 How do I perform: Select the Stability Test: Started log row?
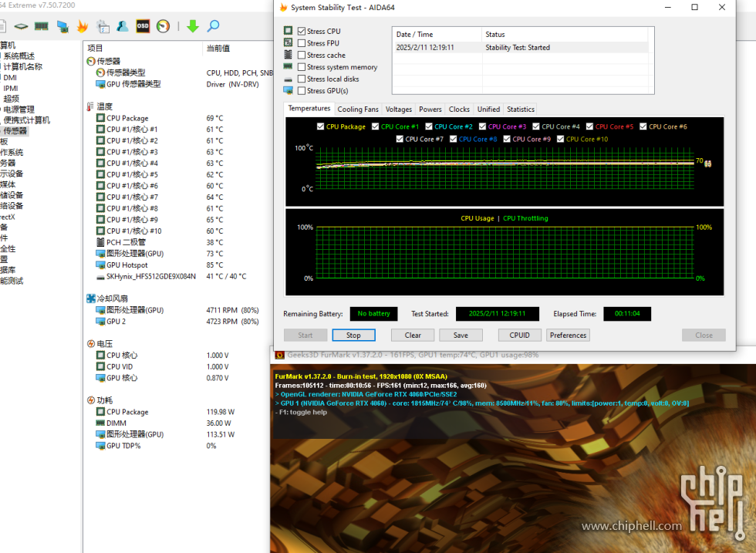point(521,47)
